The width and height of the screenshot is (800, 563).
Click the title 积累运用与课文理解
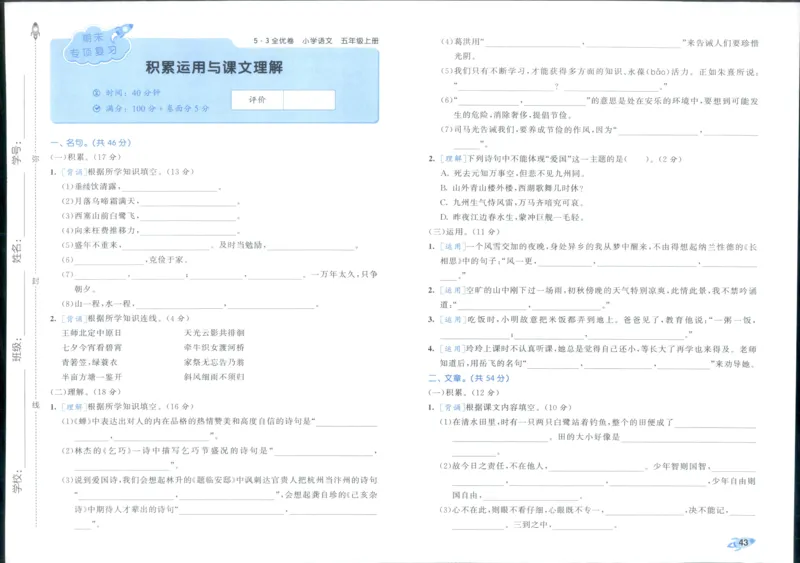(214, 67)
